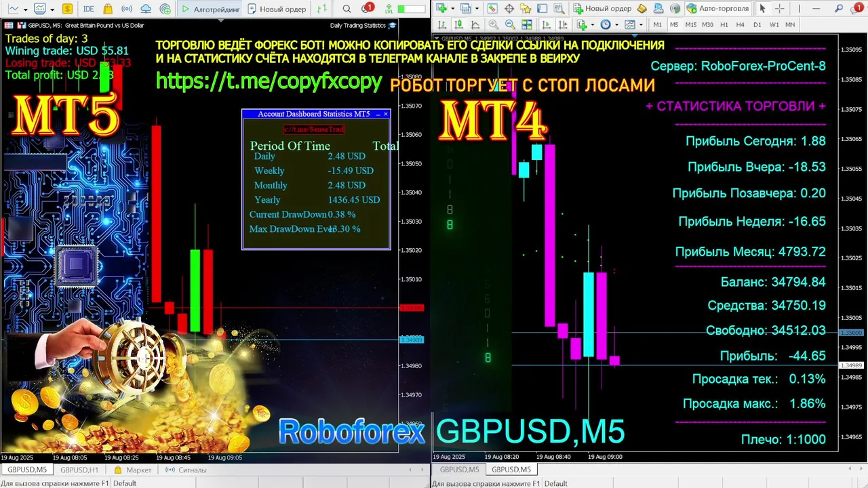Click Новый ордер in the MT4 toolbar
The image size is (868, 488).
(603, 8)
